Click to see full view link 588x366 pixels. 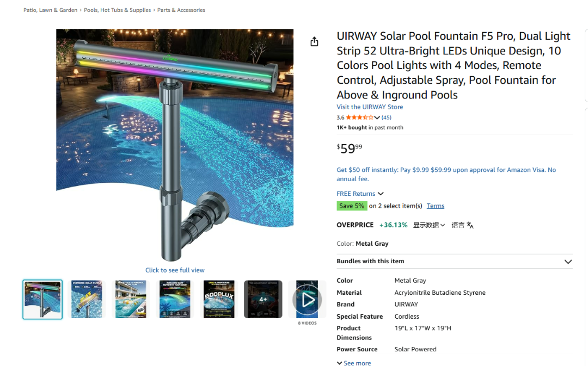click(x=175, y=270)
